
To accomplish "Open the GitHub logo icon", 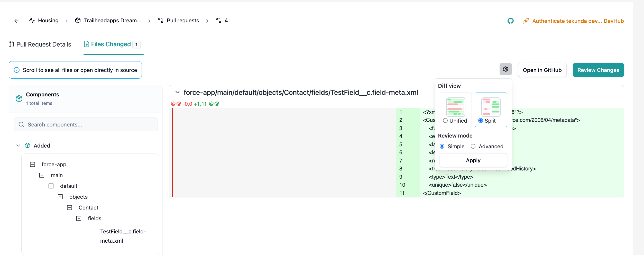I will [x=510, y=21].
